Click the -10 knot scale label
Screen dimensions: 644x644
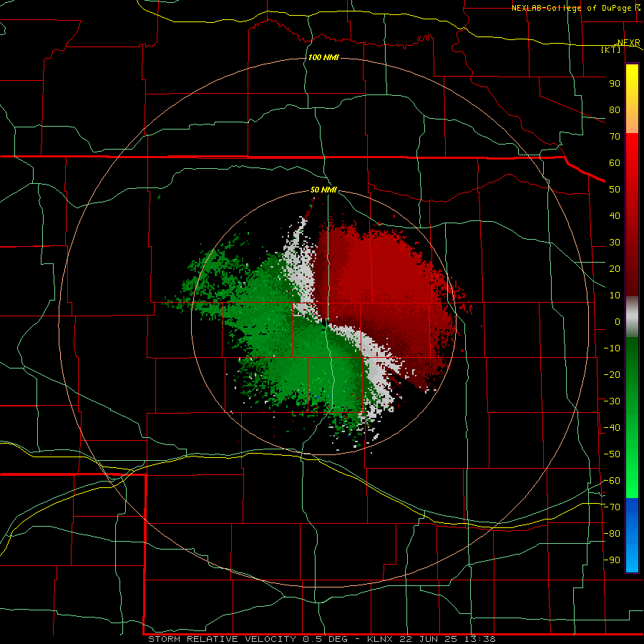(x=612, y=348)
